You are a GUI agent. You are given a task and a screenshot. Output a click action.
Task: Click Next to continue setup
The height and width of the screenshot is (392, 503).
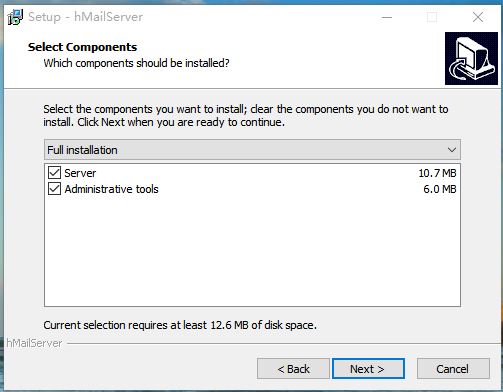(x=368, y=369)
